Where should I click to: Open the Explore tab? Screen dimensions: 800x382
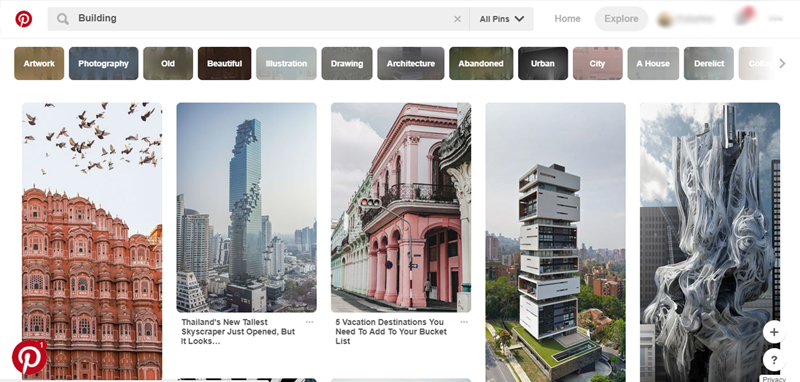pos(621,19)
